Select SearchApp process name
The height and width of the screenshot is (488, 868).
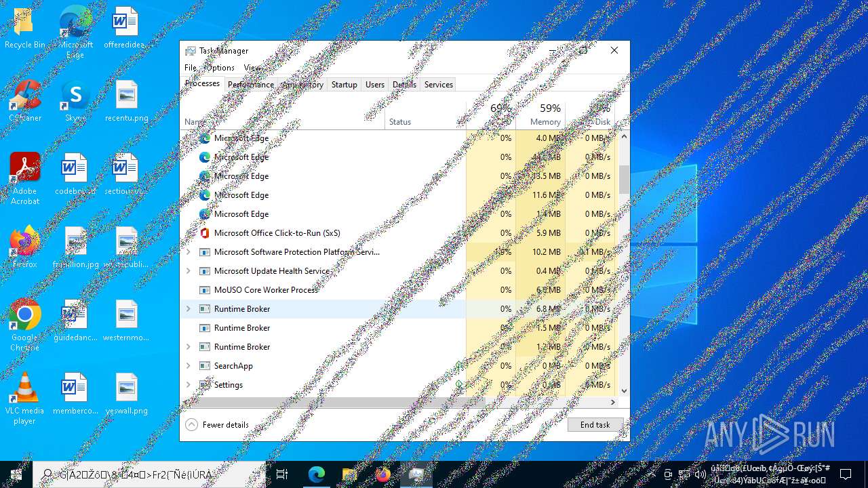coord(233,366)
